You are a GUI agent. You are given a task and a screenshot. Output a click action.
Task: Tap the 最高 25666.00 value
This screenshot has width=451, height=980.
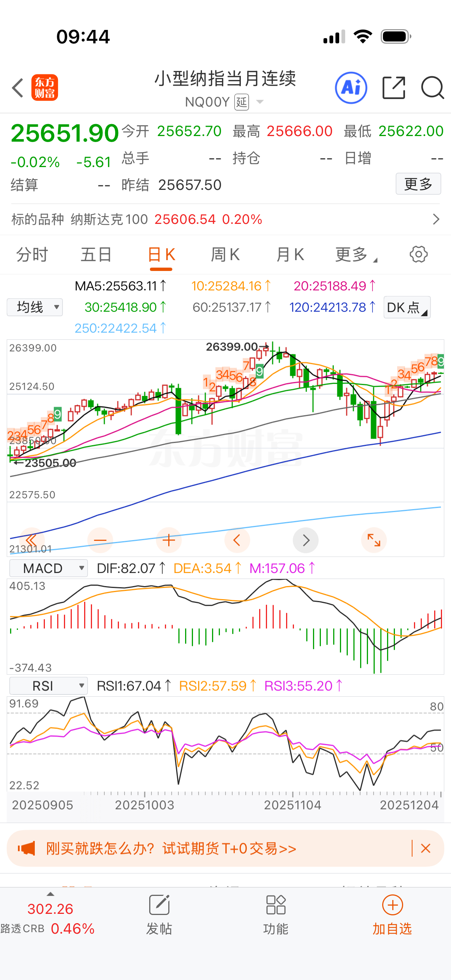pos(300,131)
